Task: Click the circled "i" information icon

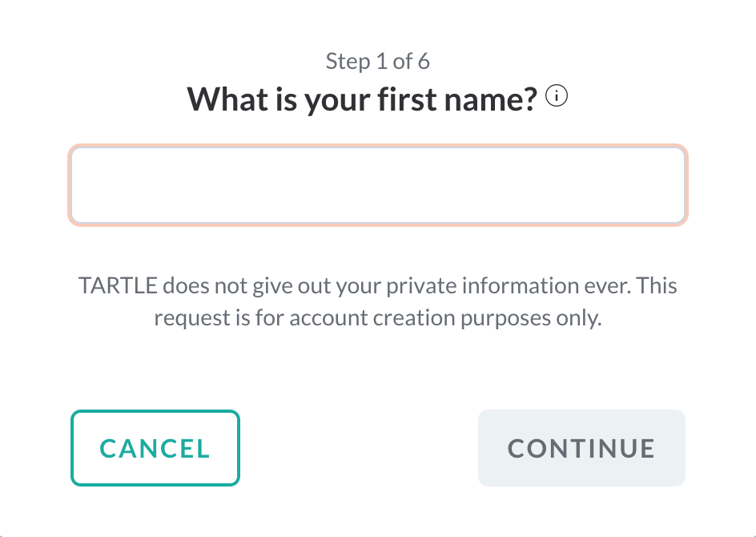Action: tap(557, 97)
